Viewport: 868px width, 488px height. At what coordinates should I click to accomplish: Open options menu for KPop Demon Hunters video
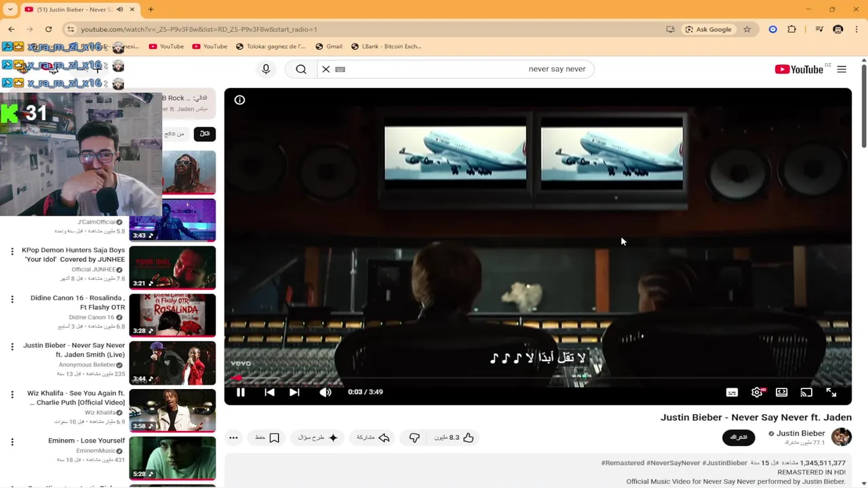pos(12,251)
